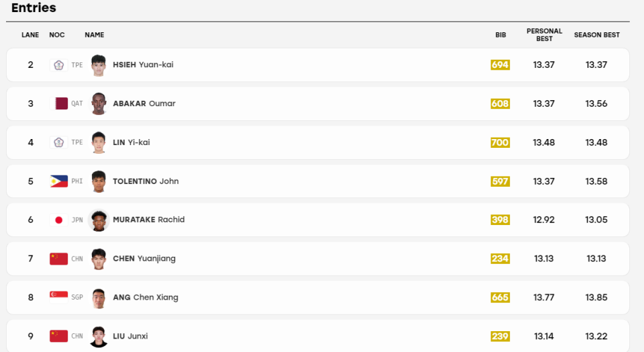Click the SEASON BEST column header

point(597,35)
